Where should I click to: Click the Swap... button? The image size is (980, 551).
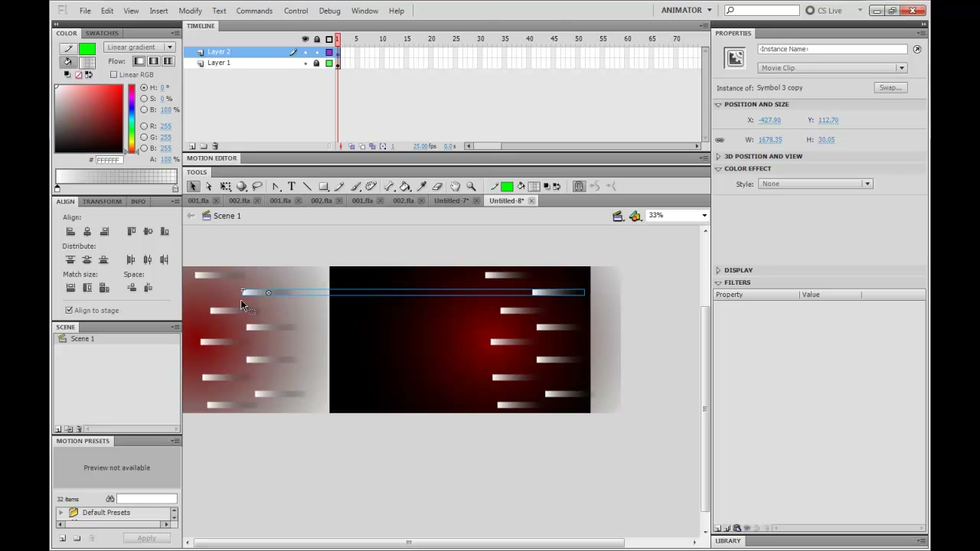(x=890, y=88)
